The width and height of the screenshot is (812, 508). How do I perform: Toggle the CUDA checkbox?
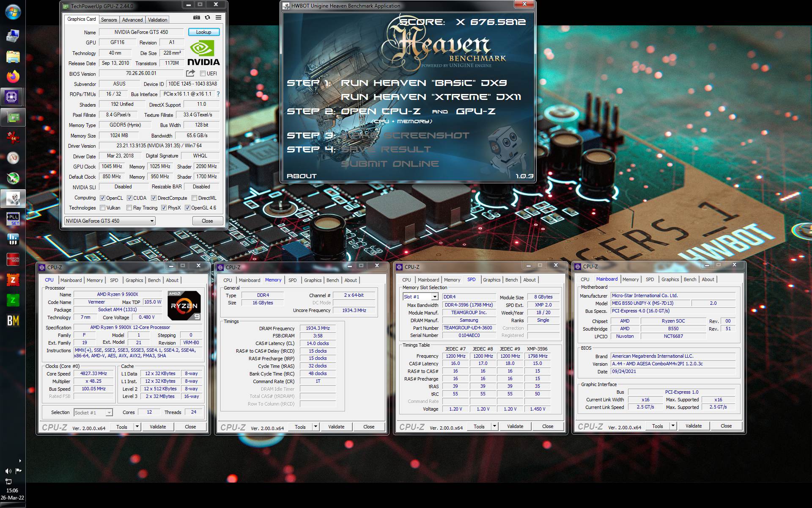click(129, 198)
